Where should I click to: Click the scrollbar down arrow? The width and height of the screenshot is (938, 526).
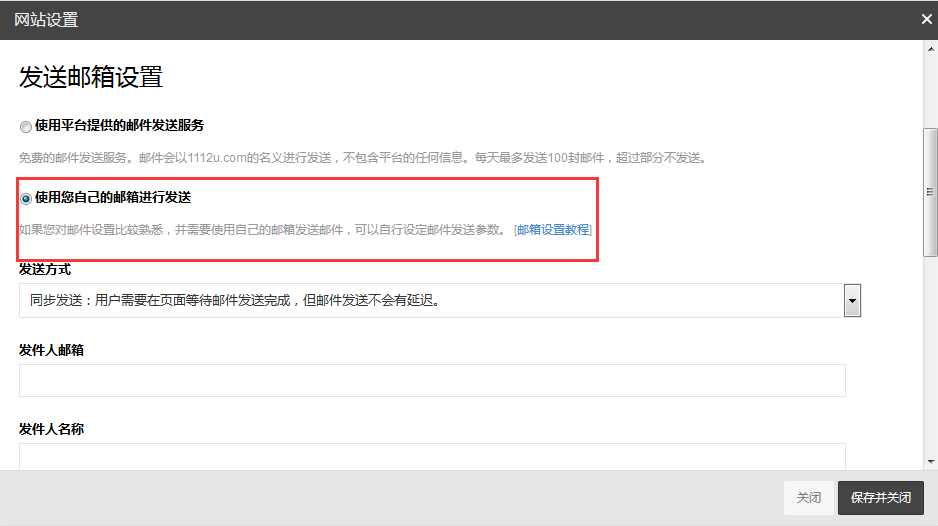pos(931,461)
